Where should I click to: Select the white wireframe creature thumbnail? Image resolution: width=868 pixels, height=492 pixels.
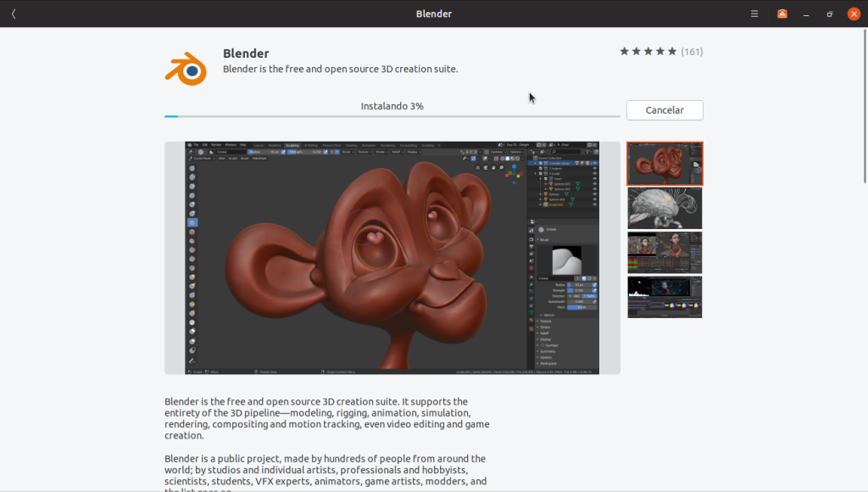pyautogui.click(x=665, y=208)
